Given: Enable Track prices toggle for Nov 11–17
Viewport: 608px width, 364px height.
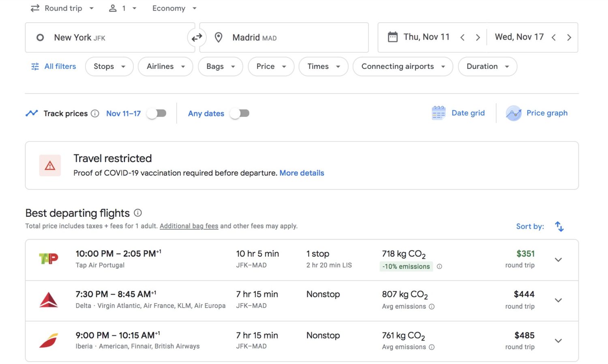Looking at the screenshot, I should coord(157,113).
